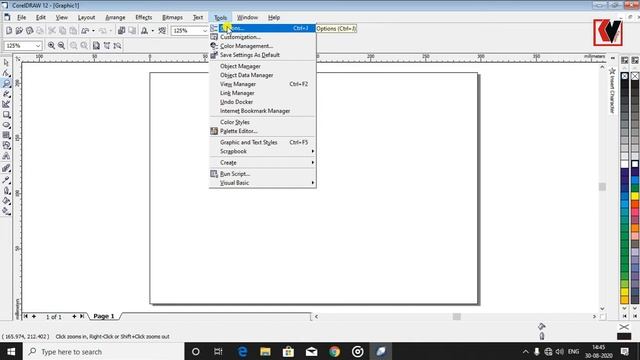
Task: Select the Eyedropper tool in toolbox
Action: click(x=6, y=180)
